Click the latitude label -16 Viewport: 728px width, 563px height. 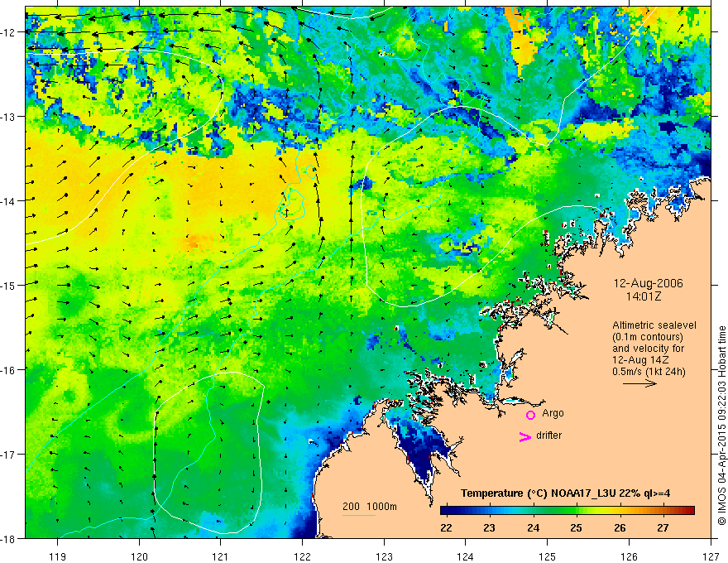click(x=8, y=370)
